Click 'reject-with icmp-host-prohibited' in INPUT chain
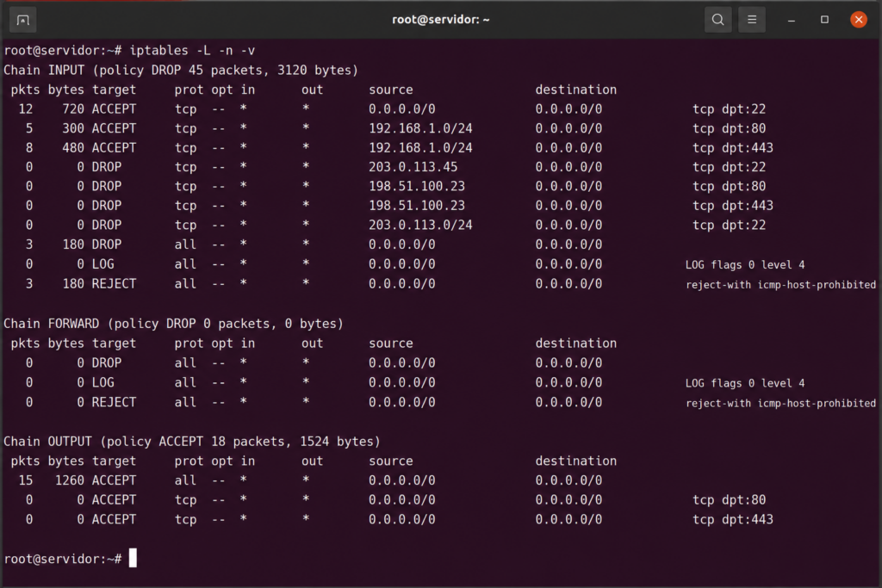Viewport: 882px width, 588px height. [780, 285]
